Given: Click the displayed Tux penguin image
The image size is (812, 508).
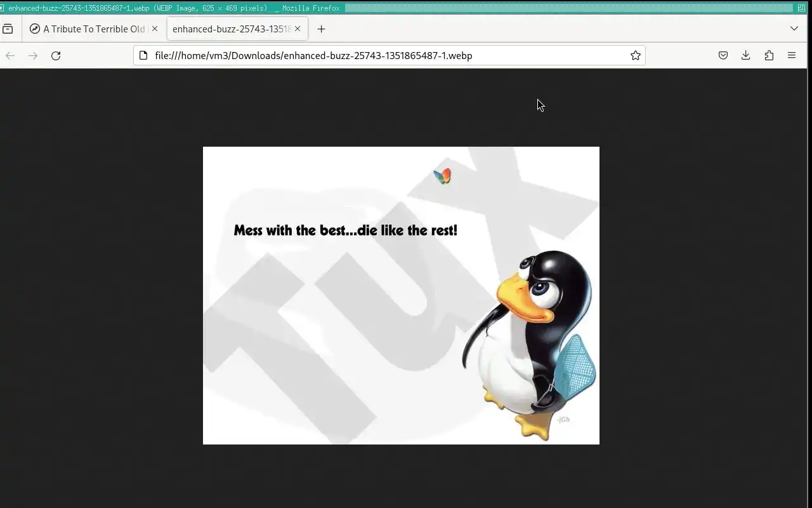Looking at the screenshot, I should (x=401, y=295).
